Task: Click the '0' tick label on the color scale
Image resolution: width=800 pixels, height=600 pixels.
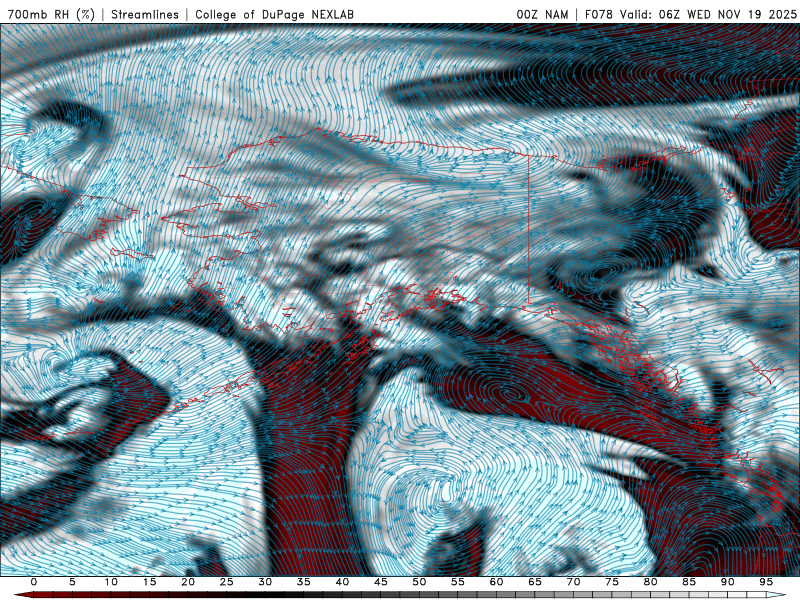Action: pyautogui.click(x=34, y=582)
